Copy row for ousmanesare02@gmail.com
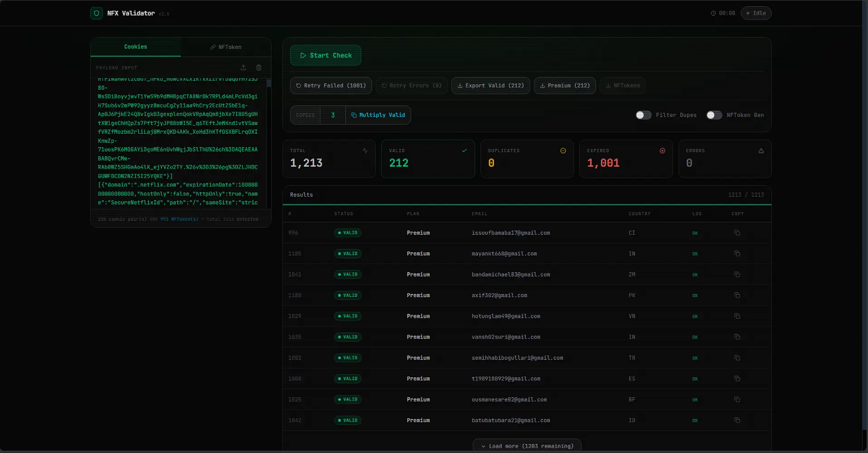This screenshot has height=453, width=868. coord(737,400)
